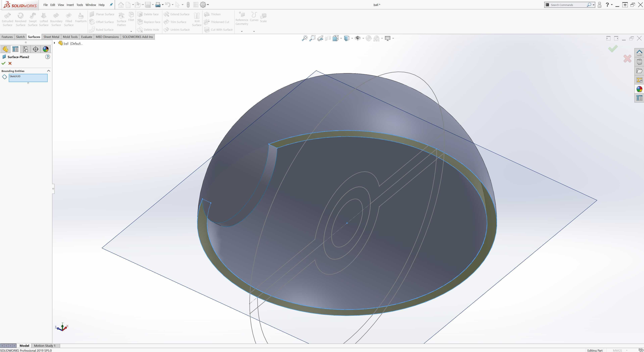644x352 pixels.
Task: Click the Planar Surface button
Action: pos(102,14)
